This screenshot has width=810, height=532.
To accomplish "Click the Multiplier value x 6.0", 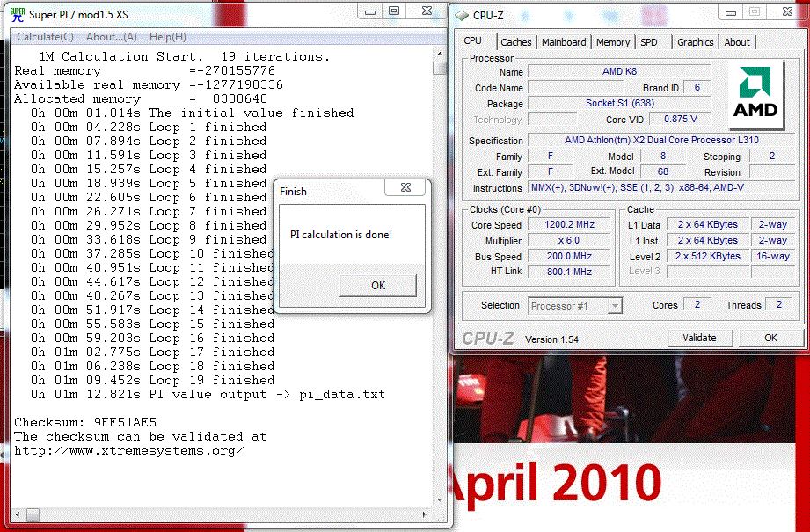I will pos(569,241).
